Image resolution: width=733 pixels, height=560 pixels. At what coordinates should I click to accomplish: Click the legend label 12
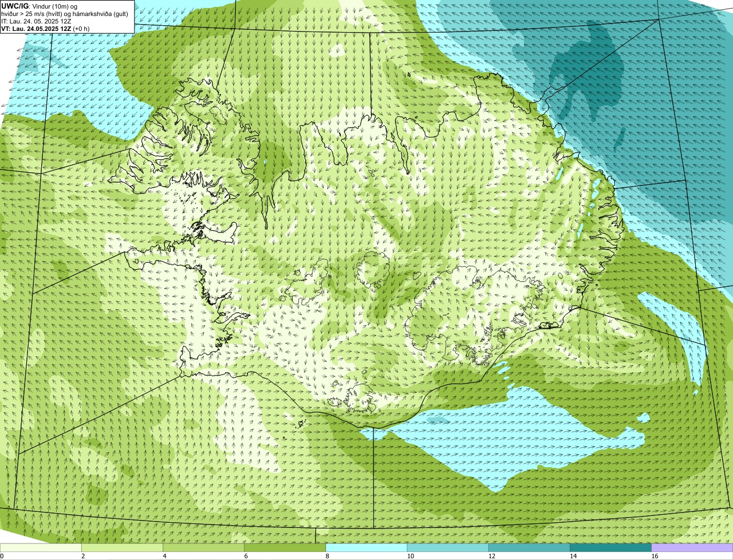click(x=492, y=556)
